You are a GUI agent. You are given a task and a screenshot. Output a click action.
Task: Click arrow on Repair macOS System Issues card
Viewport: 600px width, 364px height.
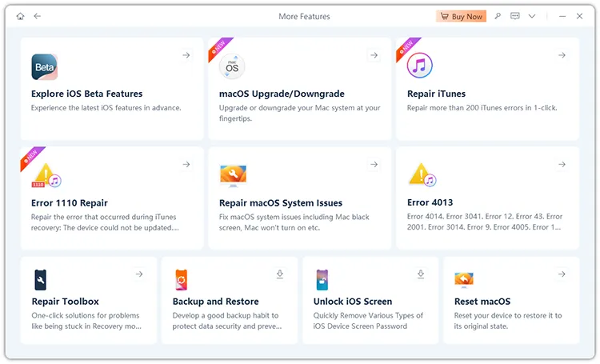(x=374, y=164)
